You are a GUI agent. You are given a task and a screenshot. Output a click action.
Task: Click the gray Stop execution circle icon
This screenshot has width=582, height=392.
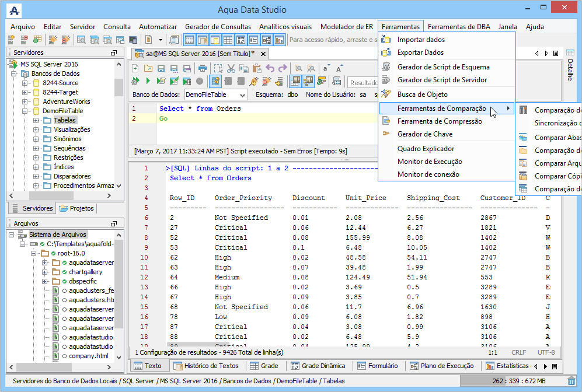coord(200,81)
